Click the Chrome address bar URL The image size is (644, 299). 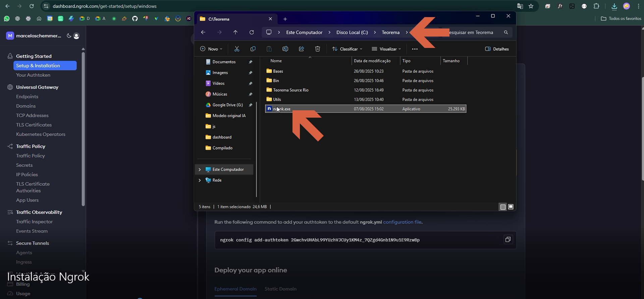pos(105,6)
